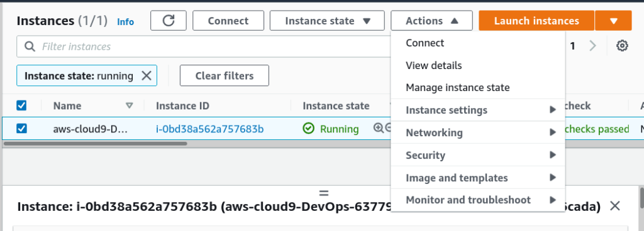This screenshot has width=644, height=231.
Task: Expand the Instance settings submenu
Action: coord(478,110)
